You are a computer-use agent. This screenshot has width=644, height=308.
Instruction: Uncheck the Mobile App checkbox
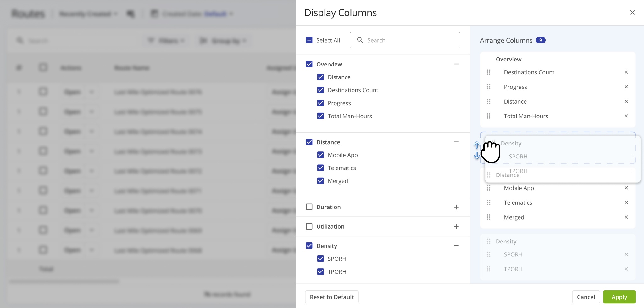(x=320, y=155)
